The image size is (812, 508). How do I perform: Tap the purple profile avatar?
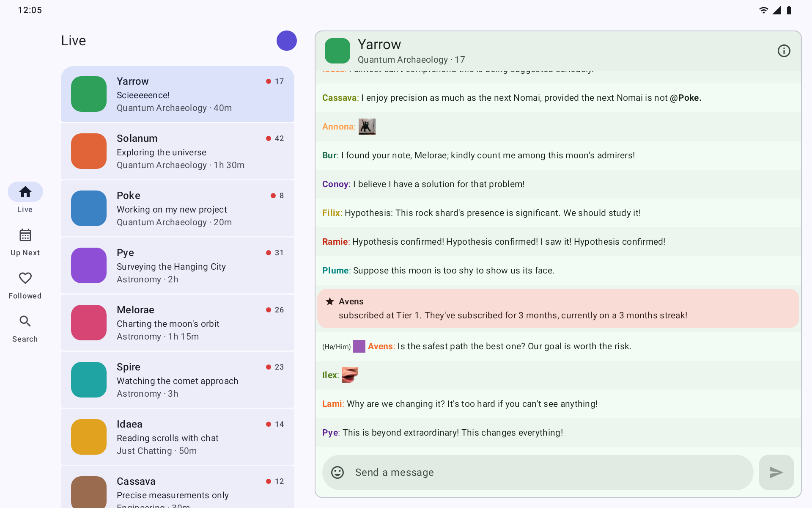287,41
